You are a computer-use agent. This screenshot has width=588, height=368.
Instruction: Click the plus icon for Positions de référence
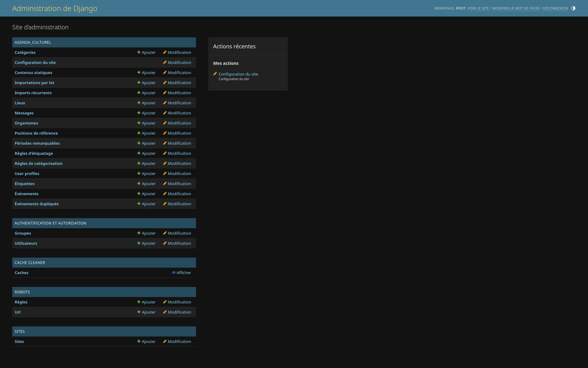coord(139,133)
